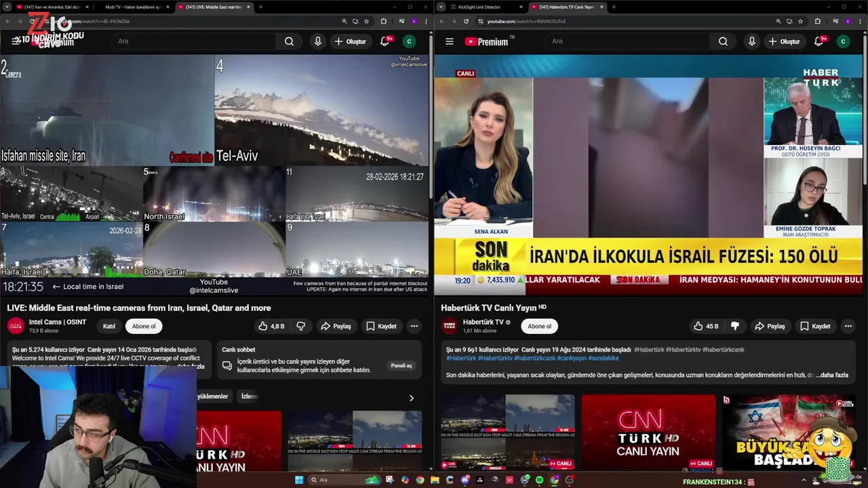Start voice search in left YouTube window
The image size is (868, 488).
[317, 41]
